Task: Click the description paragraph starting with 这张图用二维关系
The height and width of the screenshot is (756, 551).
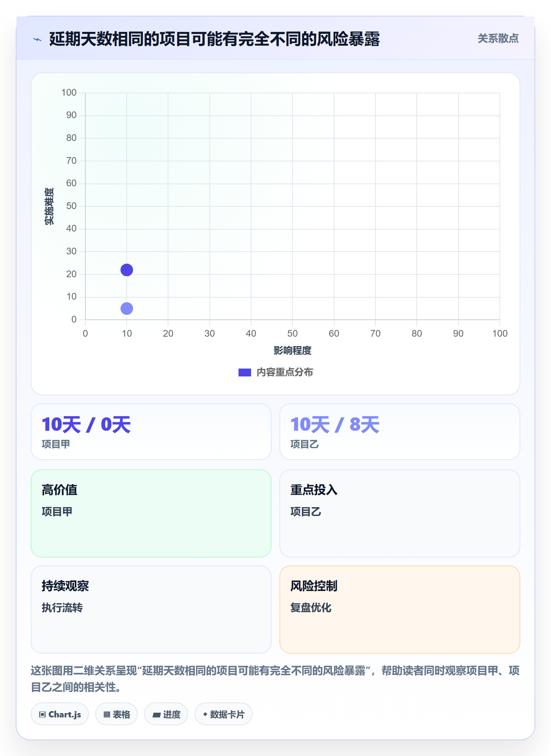Action: click(x=275, y=679)
